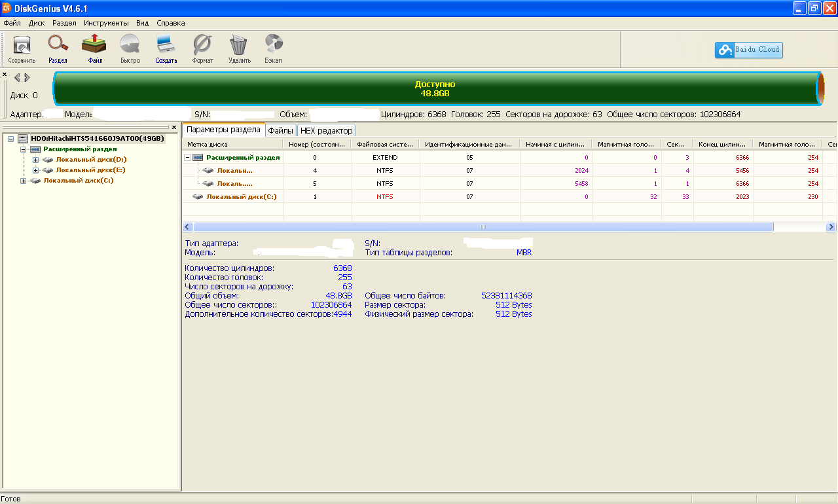The image size is (838, 504).
Task: Select the green 48.8GB disk bar
Action: [435, 89]
